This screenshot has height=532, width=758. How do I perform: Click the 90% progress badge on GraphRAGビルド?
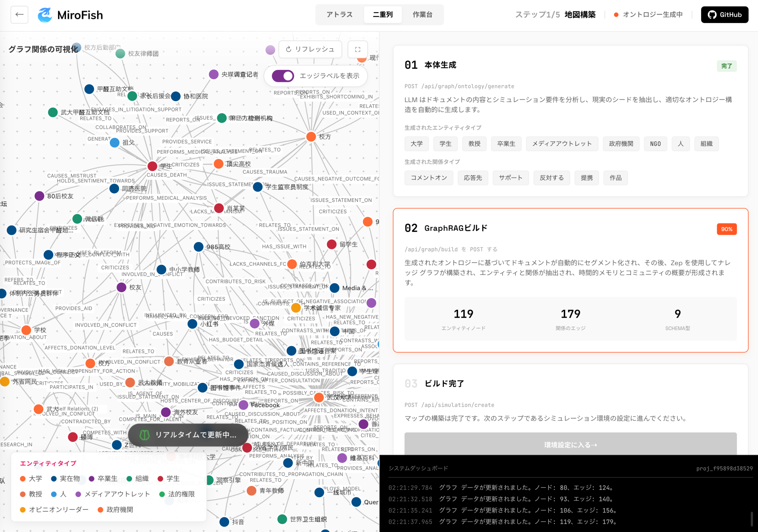726,229
